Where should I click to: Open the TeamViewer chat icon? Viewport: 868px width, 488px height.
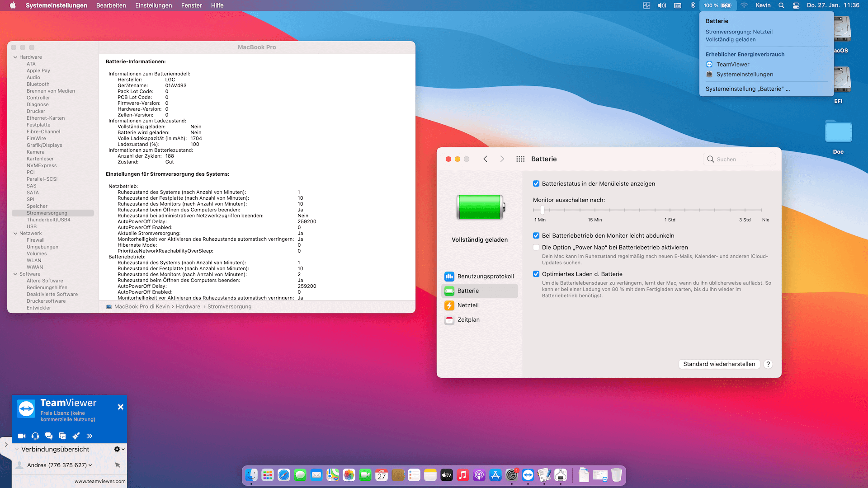(49, 436)
